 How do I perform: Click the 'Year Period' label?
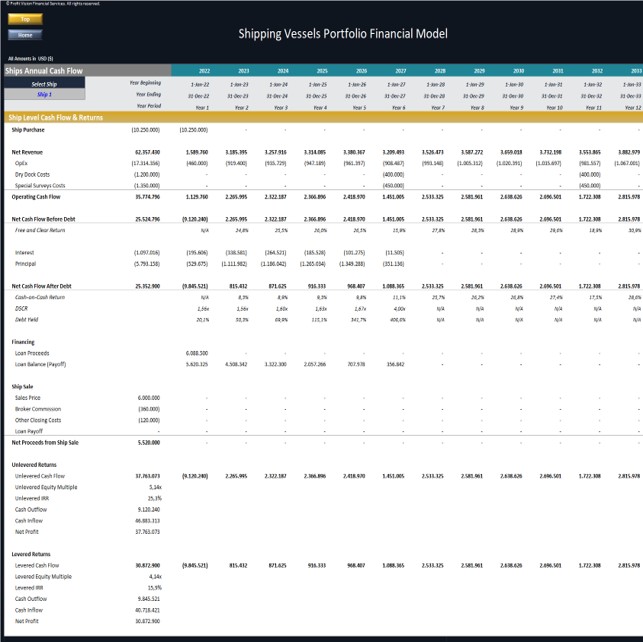[148, 106]
